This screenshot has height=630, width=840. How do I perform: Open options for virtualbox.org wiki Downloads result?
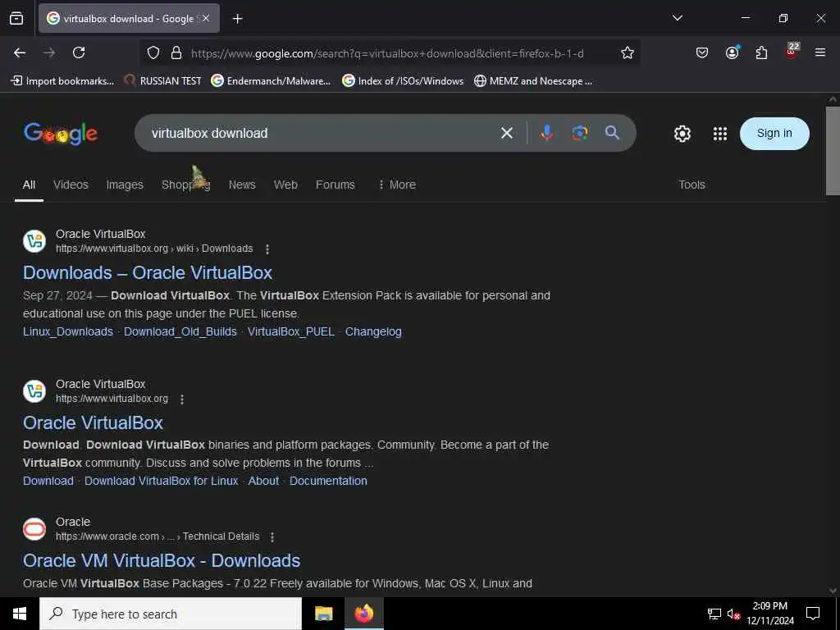point(267,249)
